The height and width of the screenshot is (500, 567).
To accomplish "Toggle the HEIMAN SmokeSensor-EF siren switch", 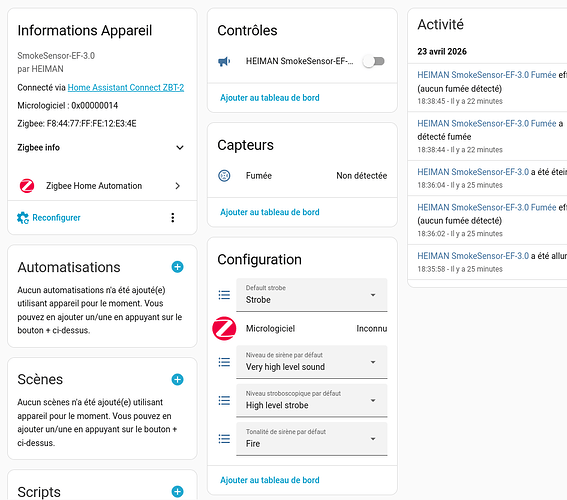I will [374, 61].
